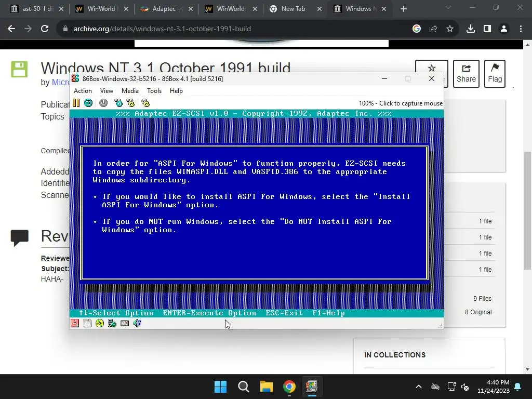This screenshot has height=399, width=532.
Task: Click the red floppy drive status icon
Action: [x=75, y=323]
